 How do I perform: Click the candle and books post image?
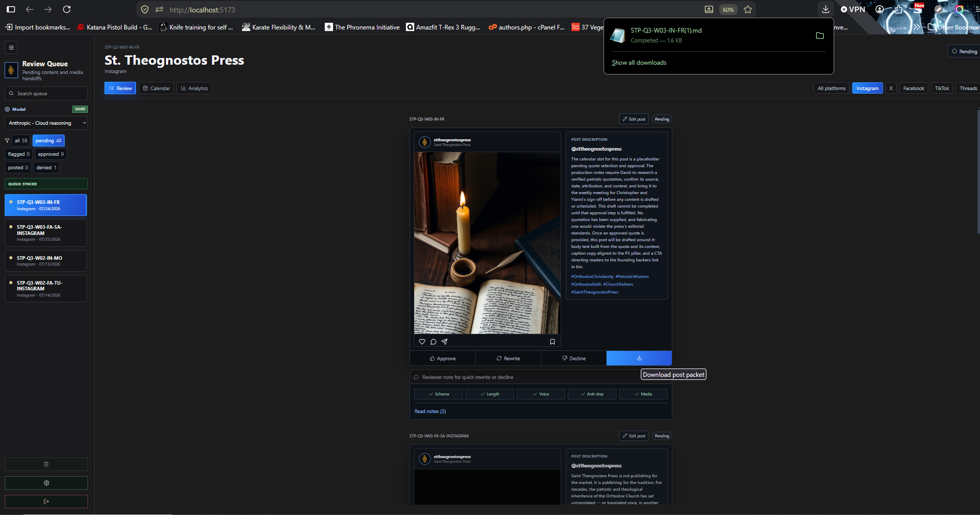[487, 243]
